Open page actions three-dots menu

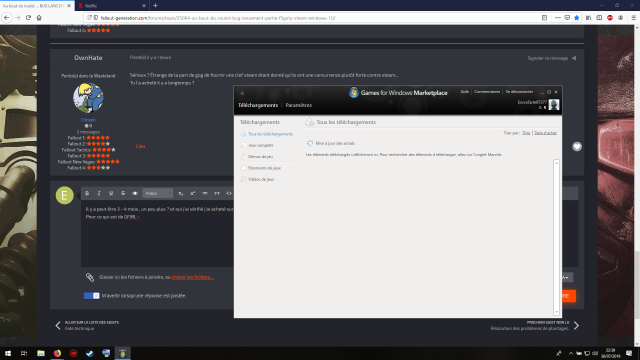(x=558, y=18)
